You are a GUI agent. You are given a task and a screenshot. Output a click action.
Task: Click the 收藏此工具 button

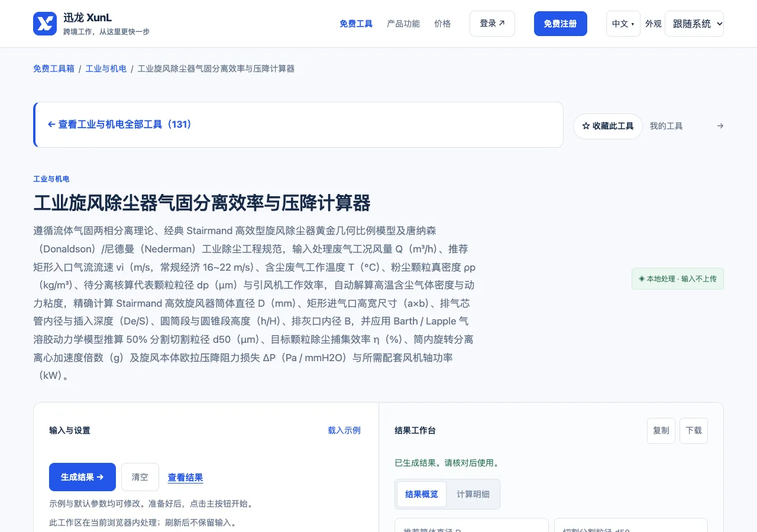coord(608,126)
